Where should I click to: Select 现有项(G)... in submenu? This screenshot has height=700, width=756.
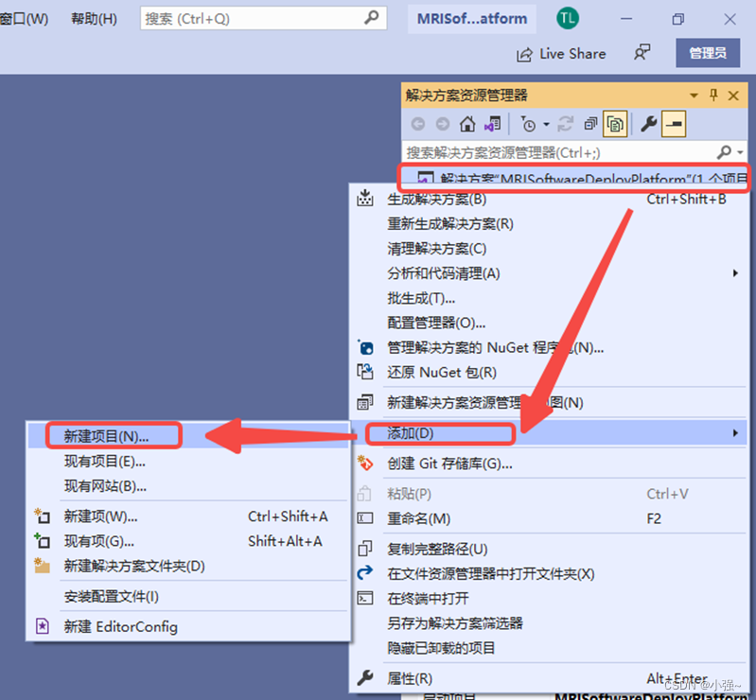[x=188, y=541]
